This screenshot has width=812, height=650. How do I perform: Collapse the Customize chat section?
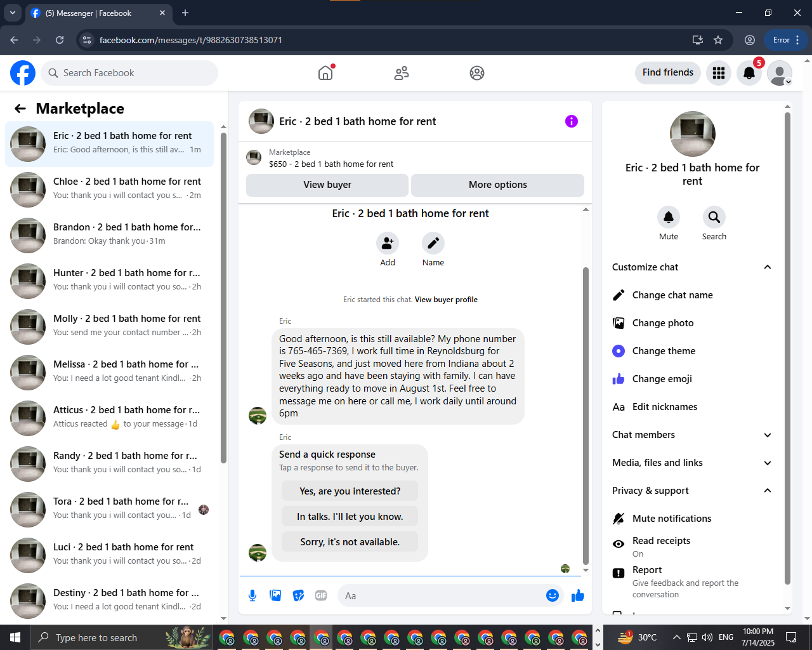click(x=691, y=267)
